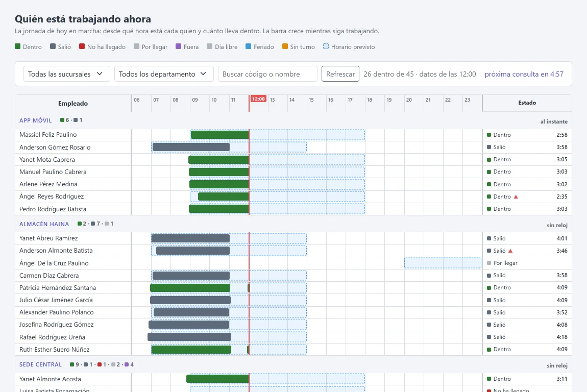Viewport: 587px width, 392px height.
Task: Focus the Buscar código o nombre search field
Action: pos(267,74)
